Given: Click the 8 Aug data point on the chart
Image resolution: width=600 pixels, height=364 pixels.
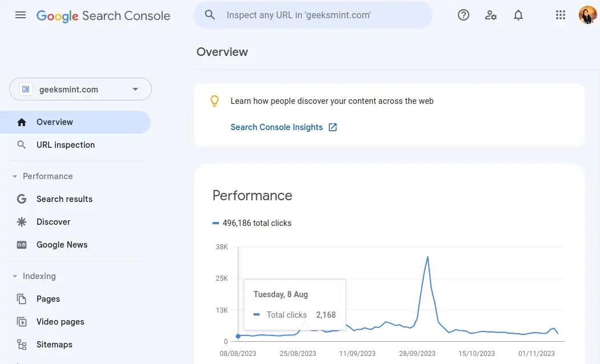Looking at the screenshot, I should 238,336.
